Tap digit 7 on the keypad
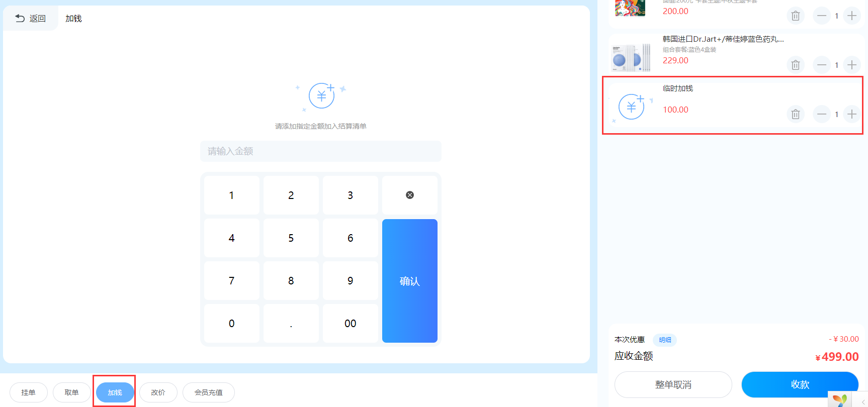The image size is (868, 407). 232,280
